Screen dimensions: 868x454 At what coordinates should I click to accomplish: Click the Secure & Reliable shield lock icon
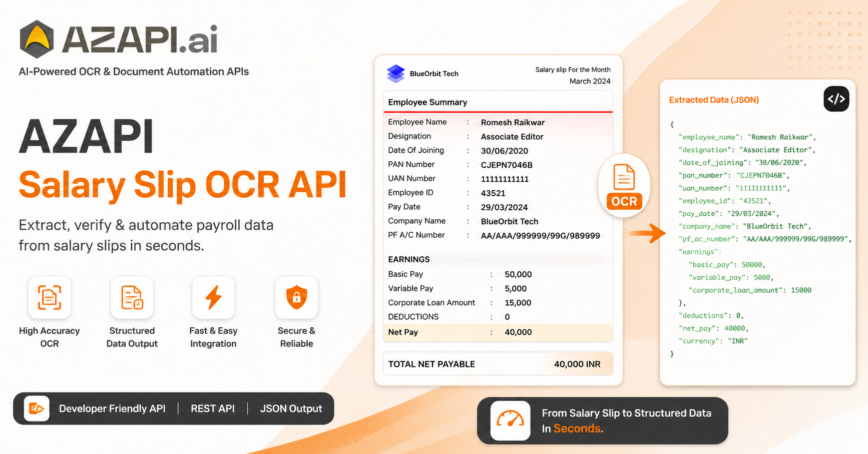[x=296, y=297]
